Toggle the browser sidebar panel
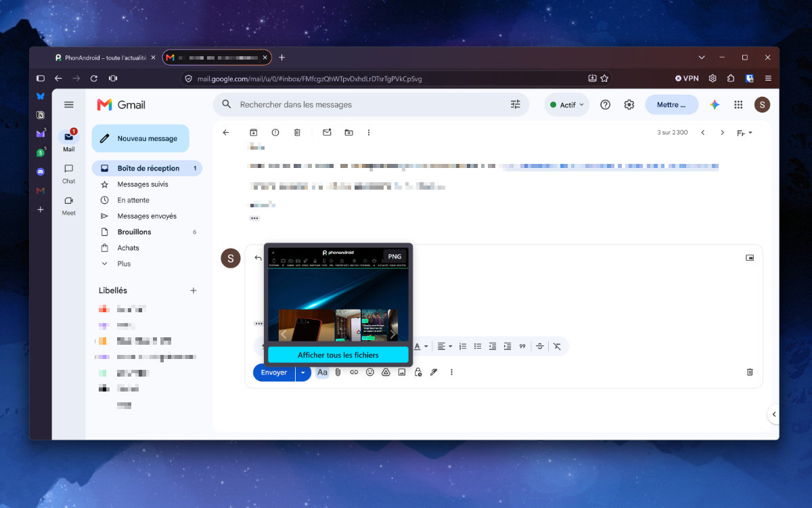 click(41, 79)
